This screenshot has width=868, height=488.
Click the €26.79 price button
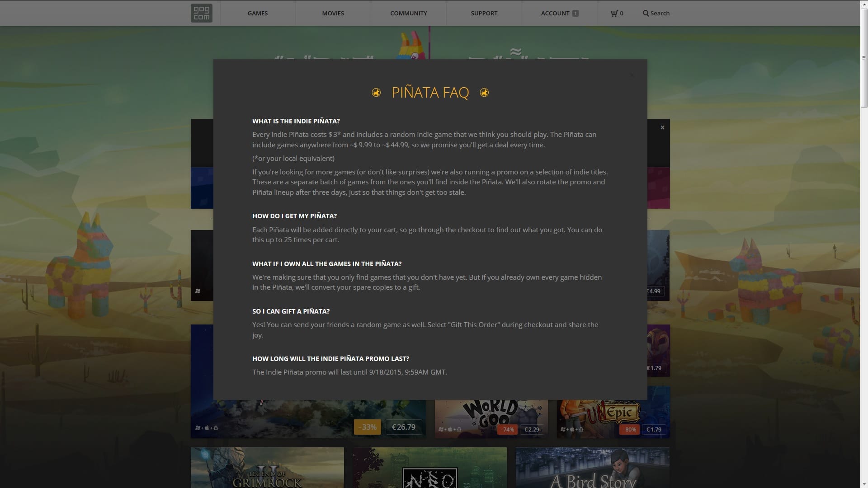(404, 427)
